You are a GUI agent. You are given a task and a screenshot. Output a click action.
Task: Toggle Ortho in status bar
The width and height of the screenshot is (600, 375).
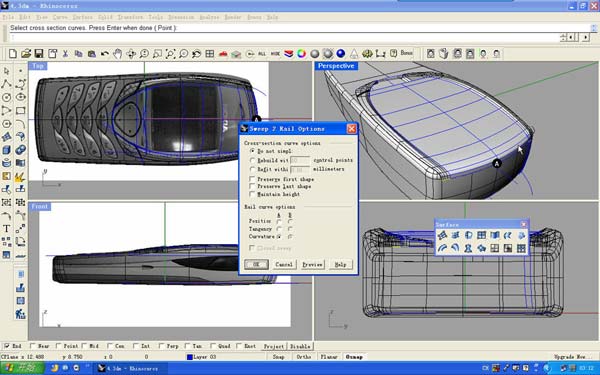click(x=303, y=357)
